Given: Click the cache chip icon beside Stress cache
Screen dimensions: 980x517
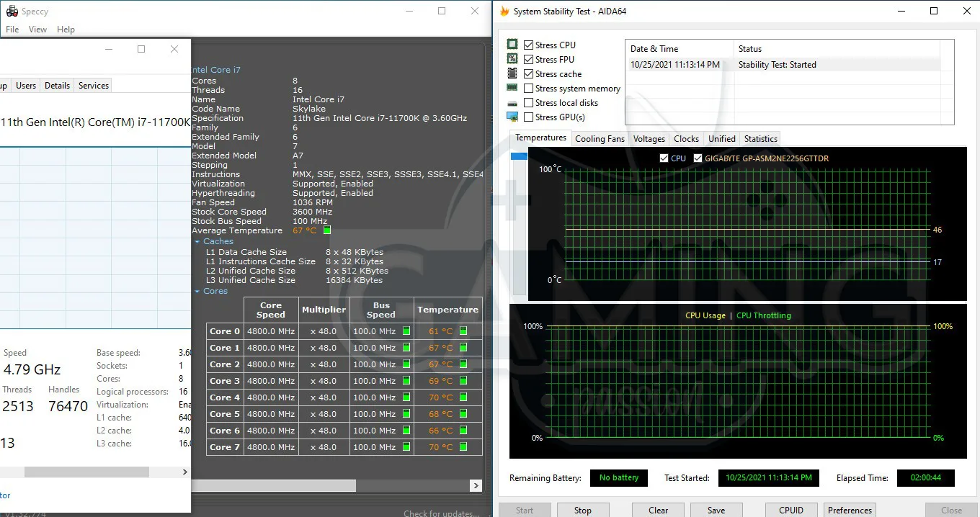Looking at the screenshot, I should tap(512, 73).
